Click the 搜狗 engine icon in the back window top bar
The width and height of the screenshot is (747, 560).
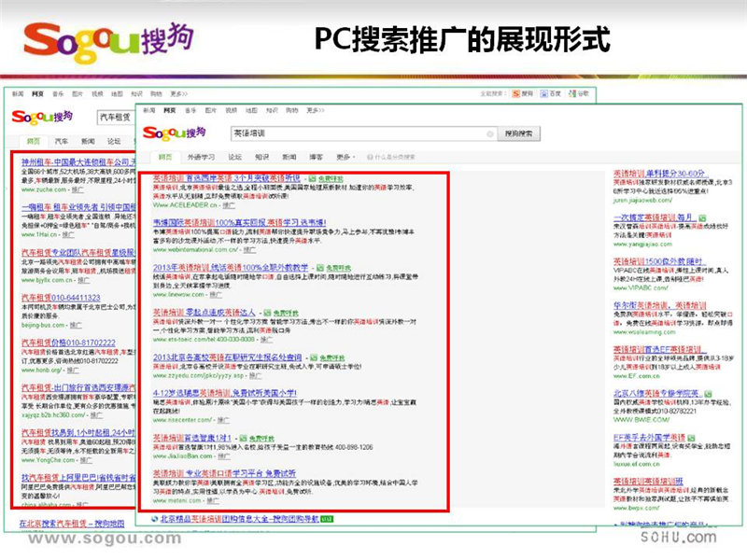516,93
